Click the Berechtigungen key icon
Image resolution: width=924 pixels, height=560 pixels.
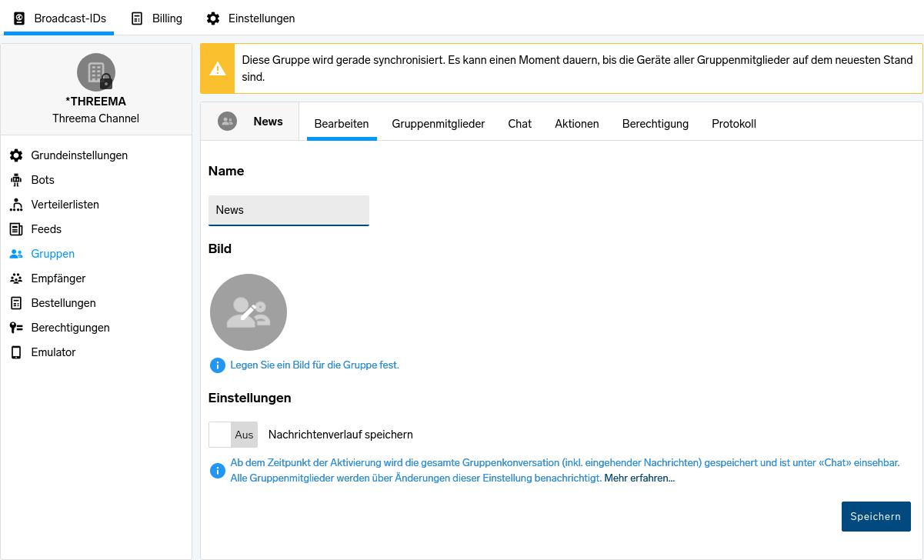[x=16, y=328]
